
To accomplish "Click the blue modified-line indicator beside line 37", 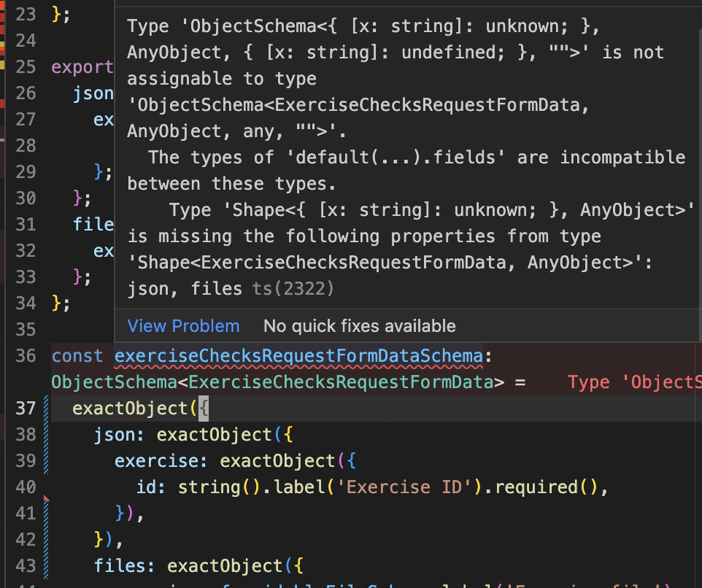I will point(45,409).
